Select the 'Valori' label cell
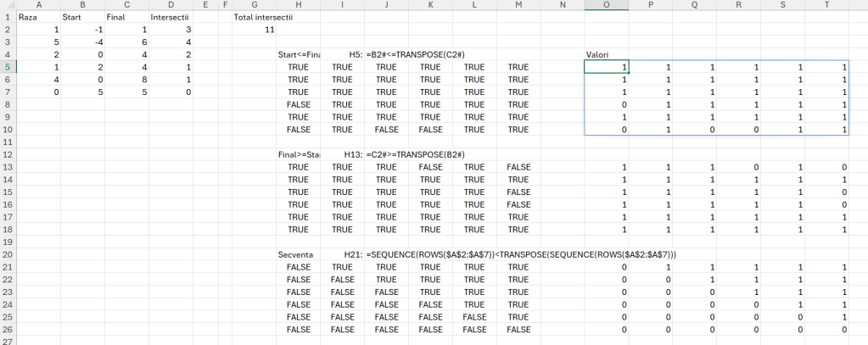This screenshot has height=345, width=868. pos(599,55)
